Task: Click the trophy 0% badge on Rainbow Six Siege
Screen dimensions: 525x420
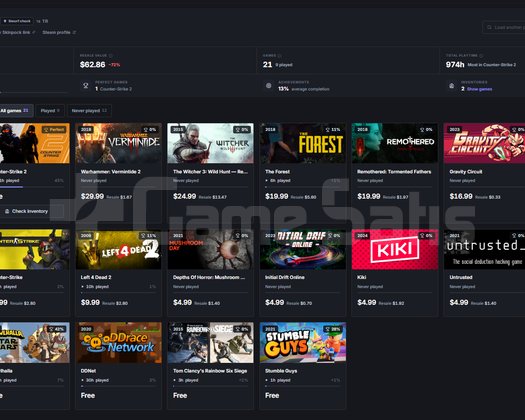Action: click(242, 329)
